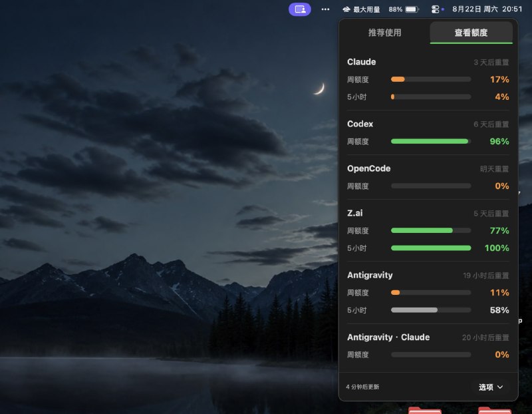The image size is (532, 414).
Task: Click the Claude weekly quota progress bar
Action: pos(431,79)
